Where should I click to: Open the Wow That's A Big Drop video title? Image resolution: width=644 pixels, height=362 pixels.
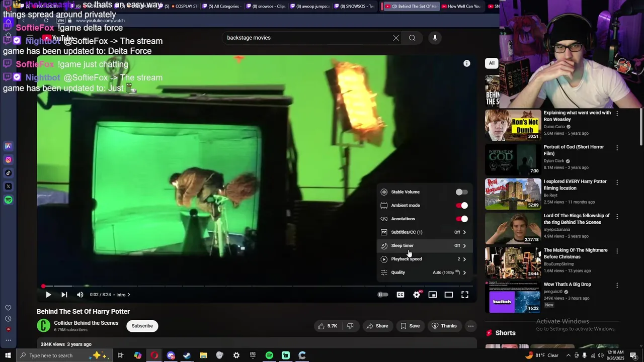[567, 285]
